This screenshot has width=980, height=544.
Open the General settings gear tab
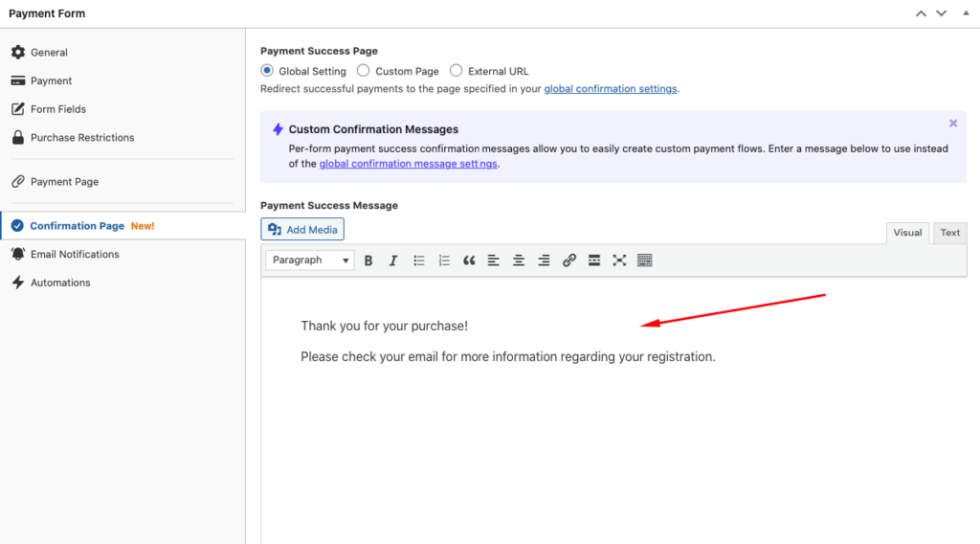point(18,52)
